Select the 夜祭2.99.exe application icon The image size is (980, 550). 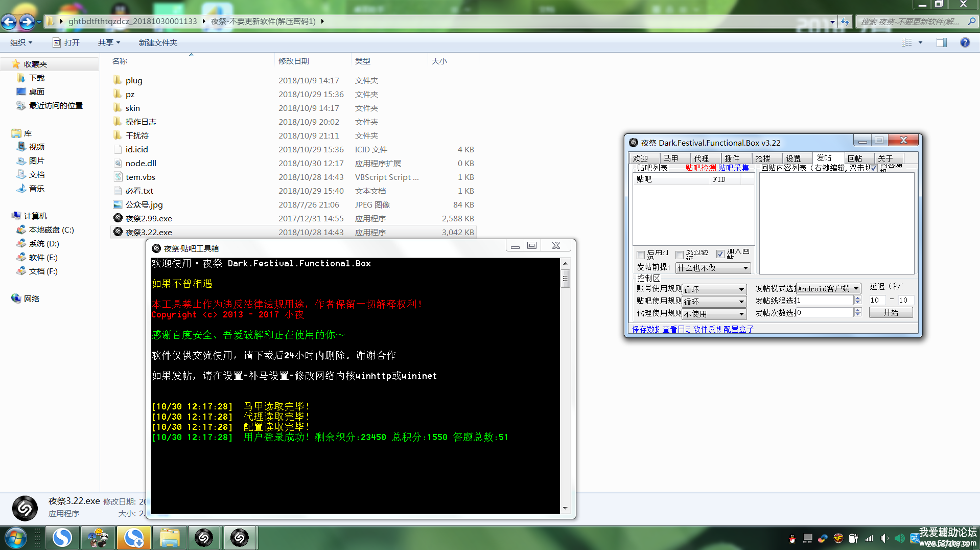118,218
